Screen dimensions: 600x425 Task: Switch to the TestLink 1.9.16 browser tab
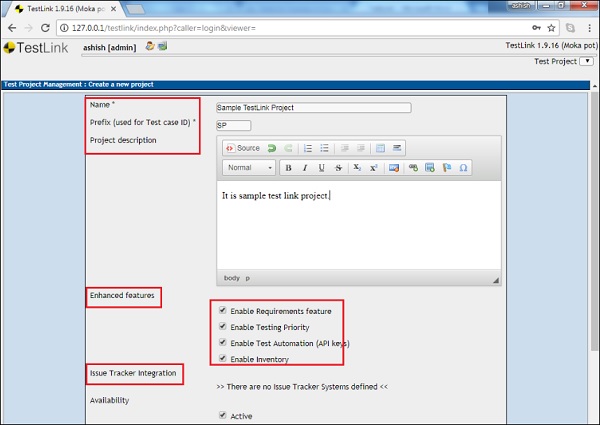coord(63,9)
